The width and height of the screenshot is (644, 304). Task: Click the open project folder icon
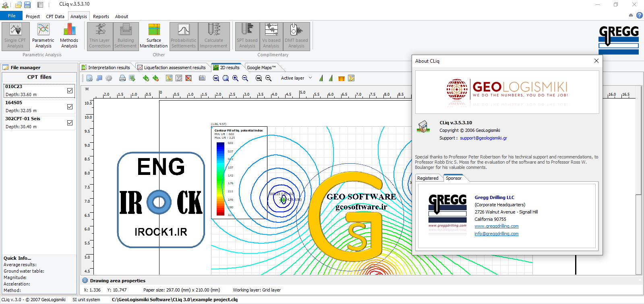pos(18,5)
